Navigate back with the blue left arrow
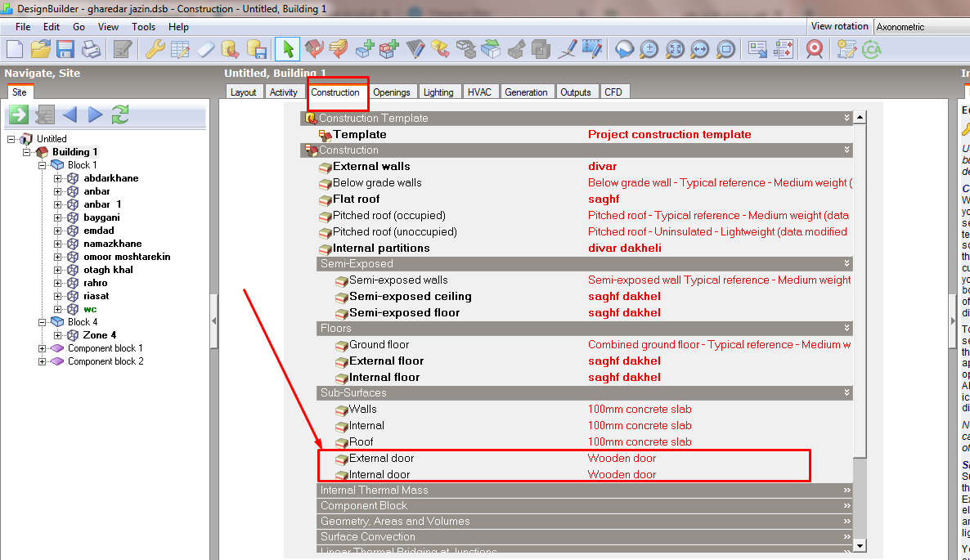Screen dimensions: 970x560 [x=70, y=114]
